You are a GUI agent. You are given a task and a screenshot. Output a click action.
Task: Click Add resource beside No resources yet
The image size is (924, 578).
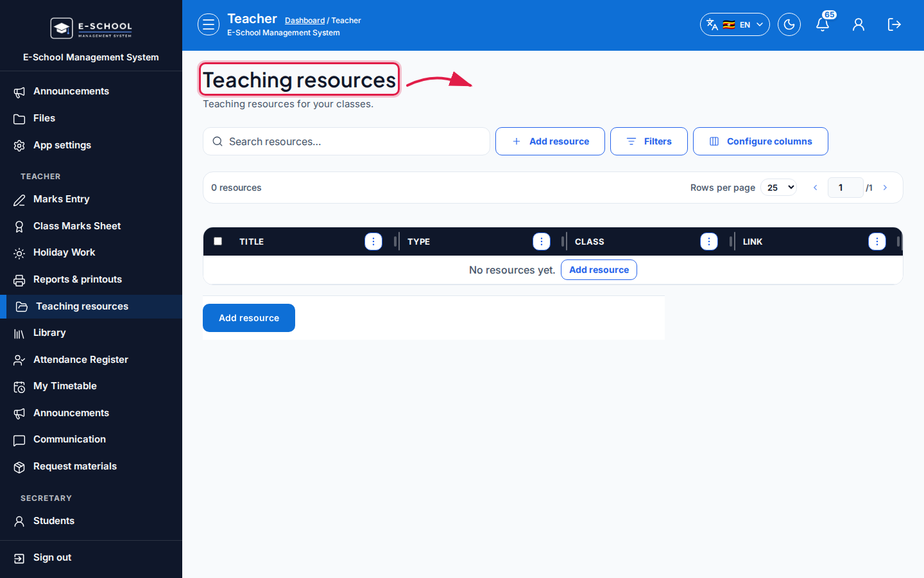(599, 270)
